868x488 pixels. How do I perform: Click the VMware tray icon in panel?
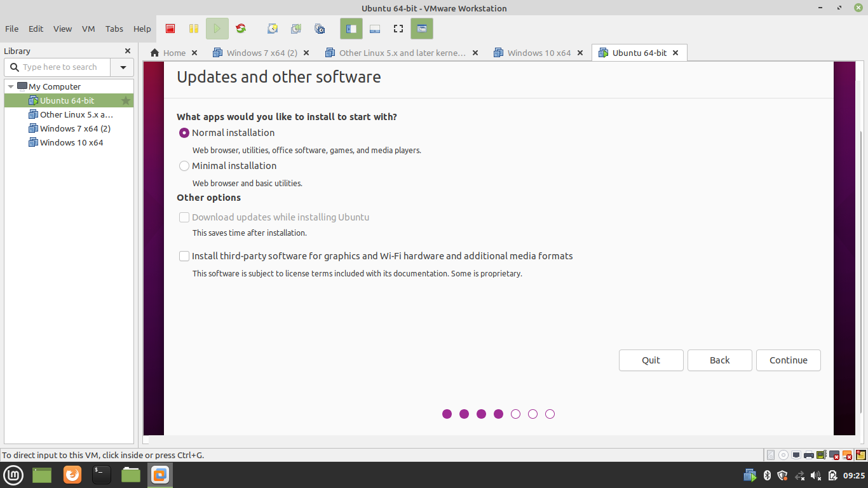(750, 475)
